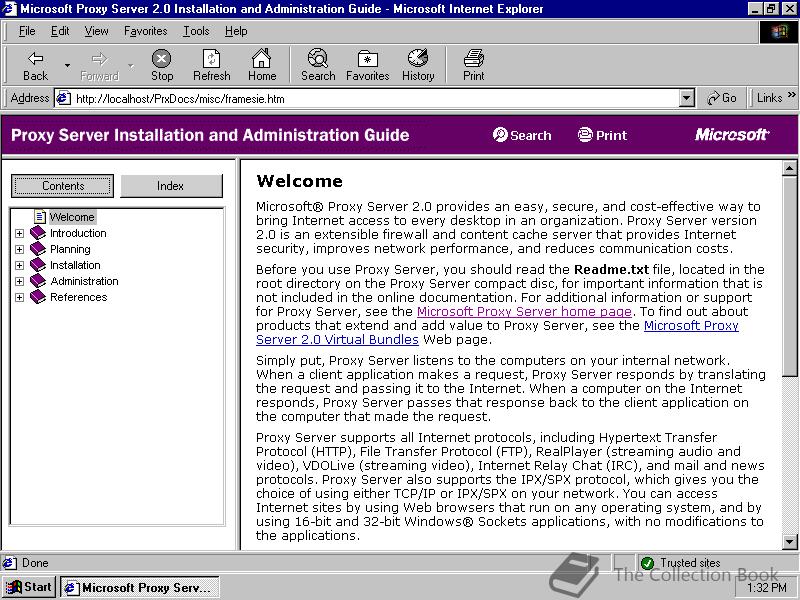This screenshot has width=800, height=600.
Task: Open the History toolbar icon
Action: point(418,65)
